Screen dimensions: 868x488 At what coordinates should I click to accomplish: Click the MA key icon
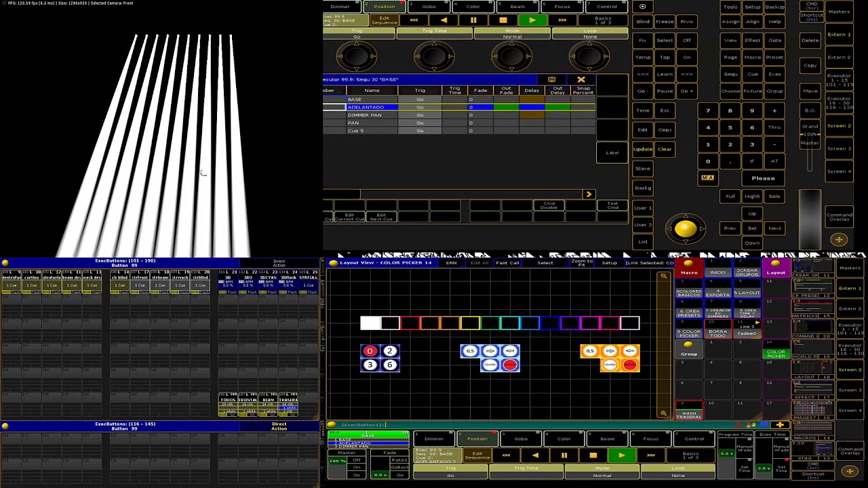[707, 178]
